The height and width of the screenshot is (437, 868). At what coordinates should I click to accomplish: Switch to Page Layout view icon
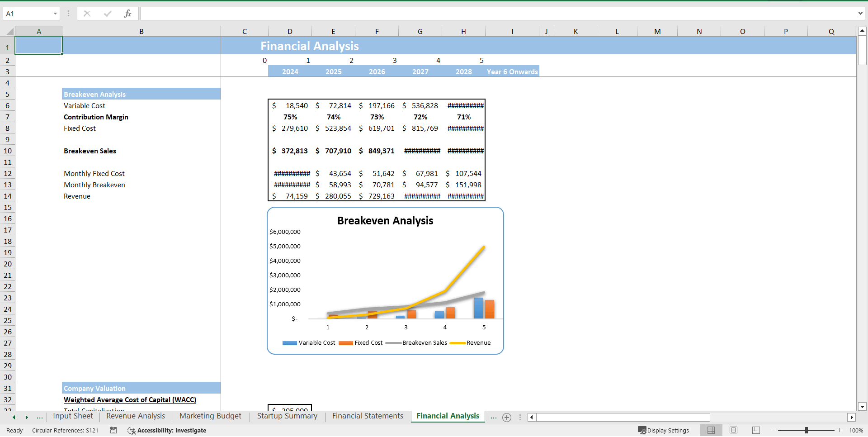(x=733, y=430)
